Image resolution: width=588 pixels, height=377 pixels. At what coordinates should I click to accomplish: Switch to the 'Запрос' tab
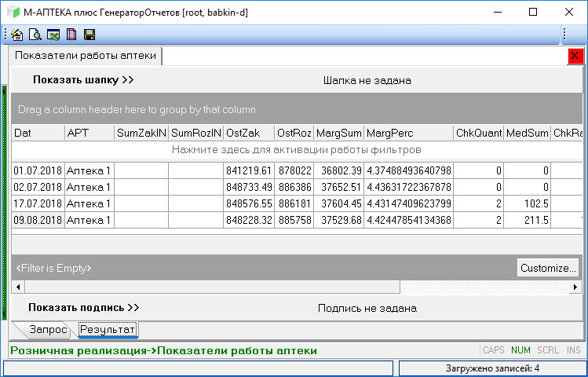click(47, 329)
